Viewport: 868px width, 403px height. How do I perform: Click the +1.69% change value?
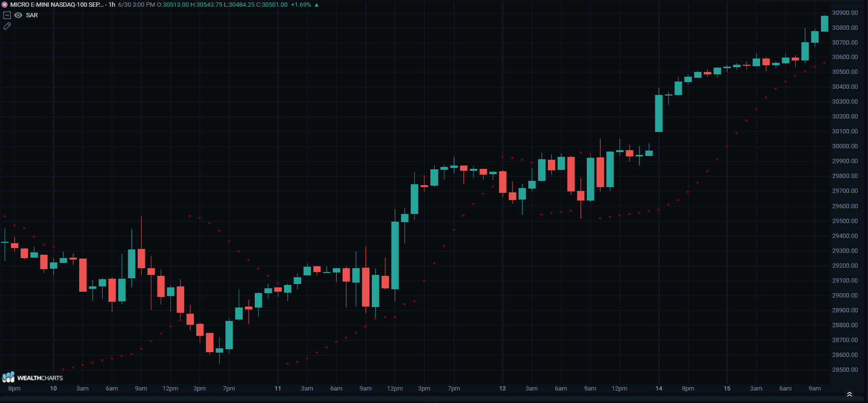(x=301, y=5)
